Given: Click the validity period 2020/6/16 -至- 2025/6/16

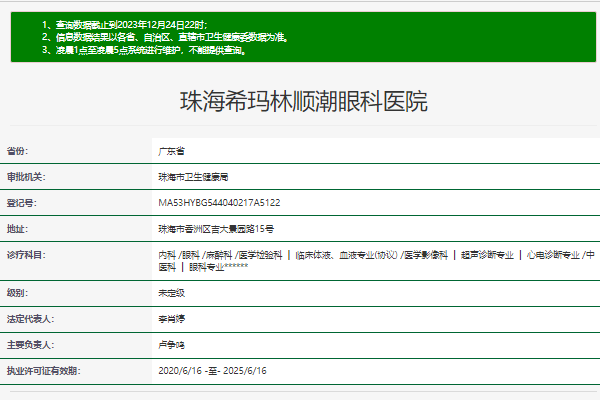Looking at the screenshot, I should point(212,371).
